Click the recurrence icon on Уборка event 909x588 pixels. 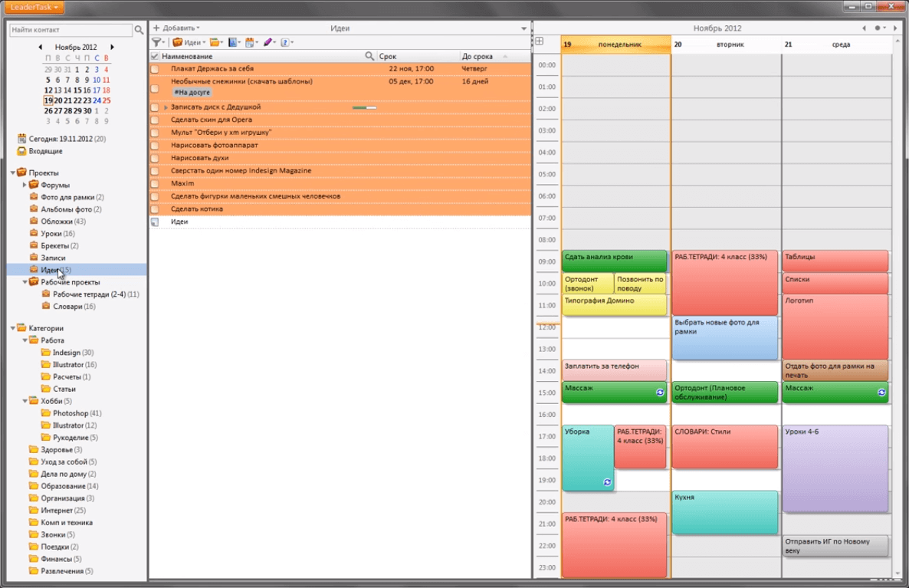(607, 482)
